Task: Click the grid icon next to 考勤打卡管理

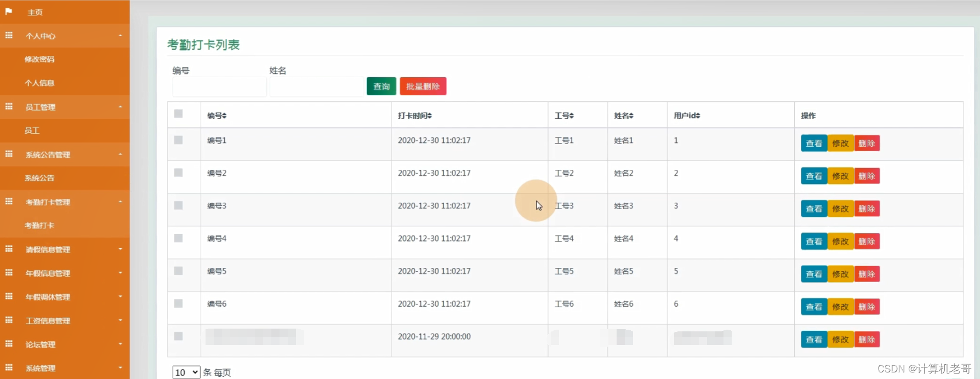Action: click(9, 201)
